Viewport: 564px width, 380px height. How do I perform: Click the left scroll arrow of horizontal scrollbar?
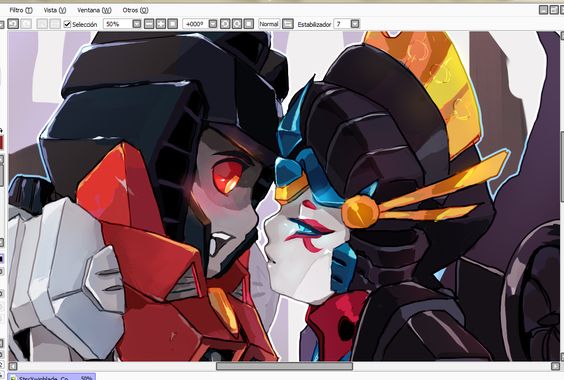click(13, 366)
